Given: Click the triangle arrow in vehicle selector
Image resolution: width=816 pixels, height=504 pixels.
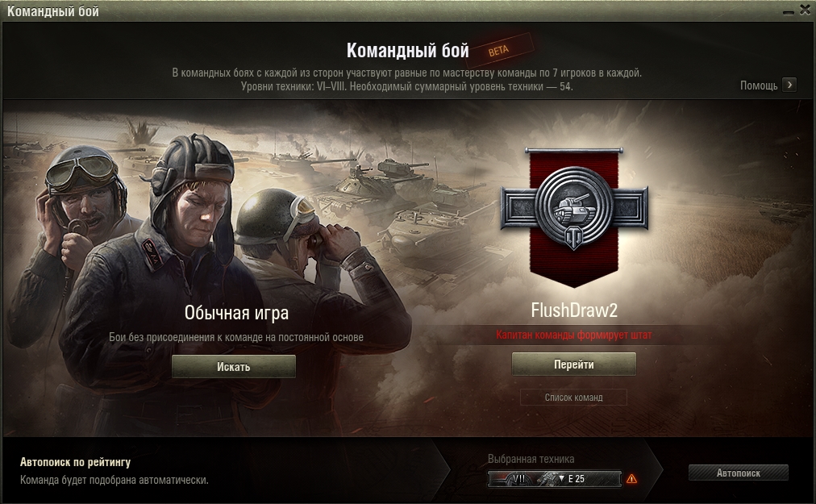Looking at the screenshot, I should click(x=561, y=478).
